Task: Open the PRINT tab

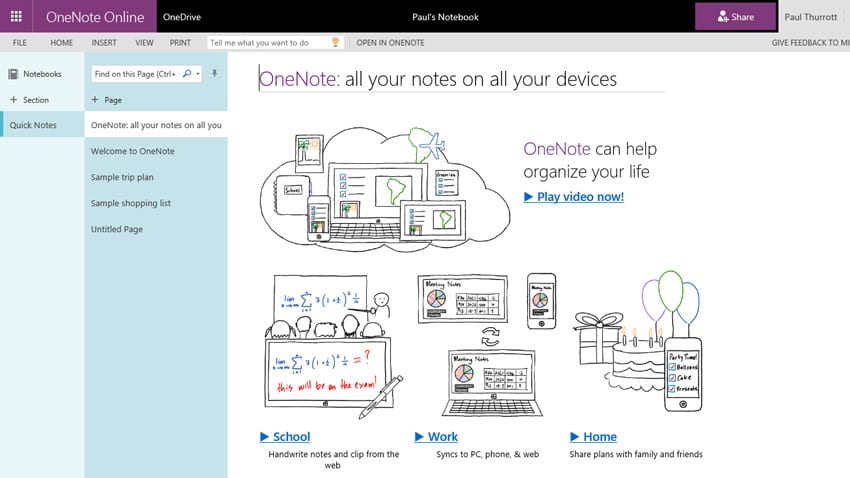Action: point(180,43)
